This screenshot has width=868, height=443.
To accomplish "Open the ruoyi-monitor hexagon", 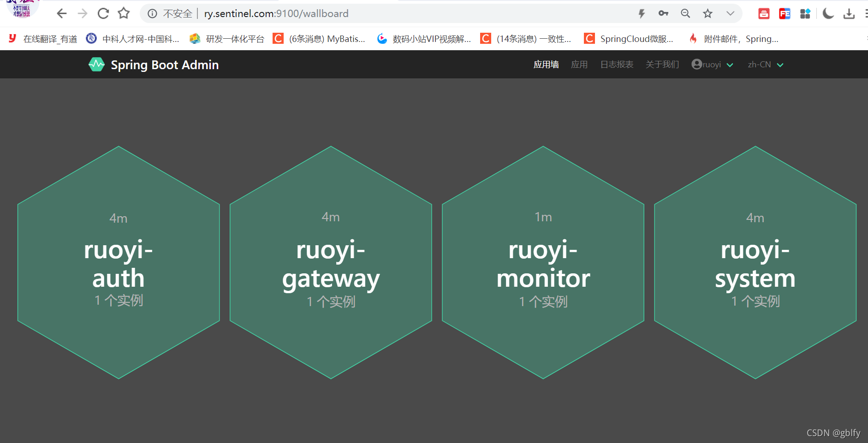I will point(543,262).
